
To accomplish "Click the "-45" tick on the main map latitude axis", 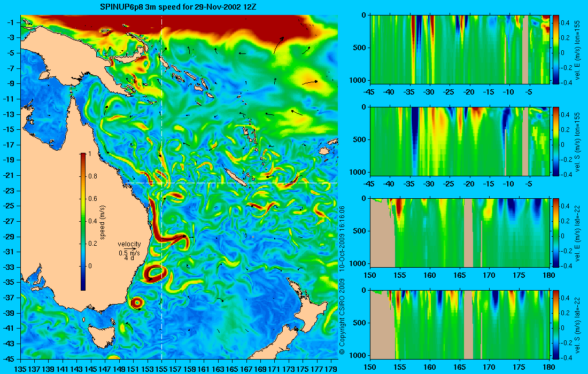I will [8, 359].
